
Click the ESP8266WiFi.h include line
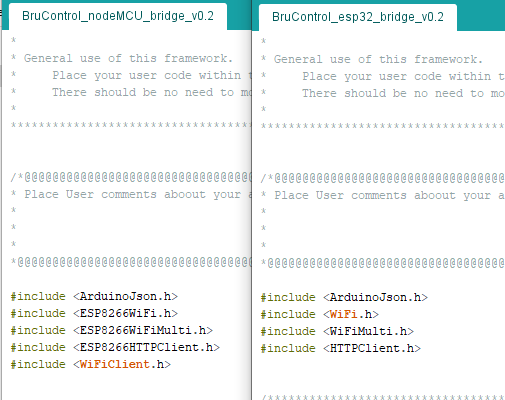click(94, 313)
